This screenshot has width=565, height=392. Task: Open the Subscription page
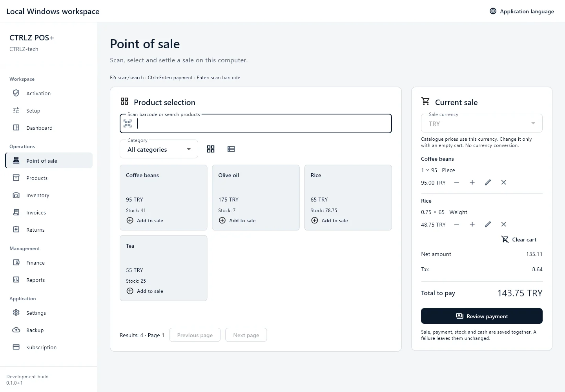[49, 347]
